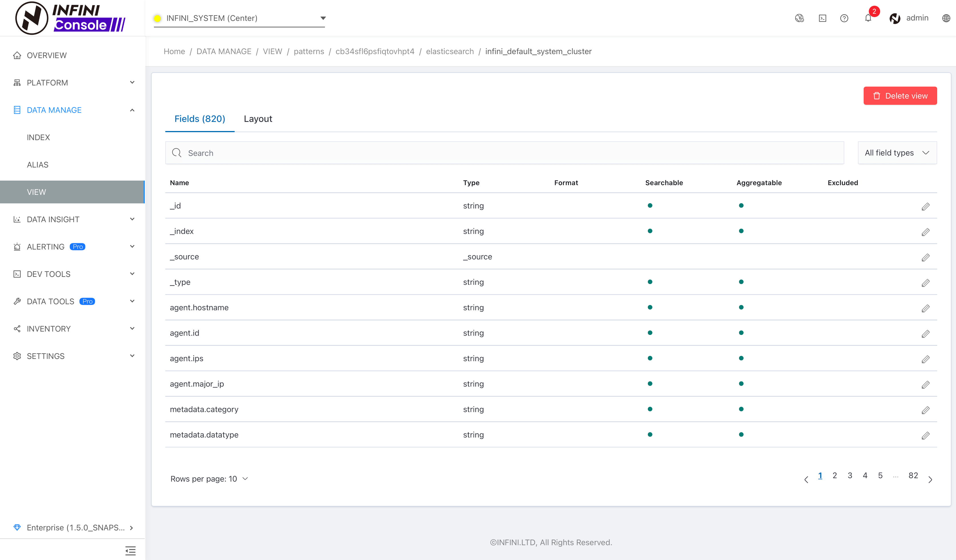
Task: Click the admin avatar icon
Action: click(895, 18)
